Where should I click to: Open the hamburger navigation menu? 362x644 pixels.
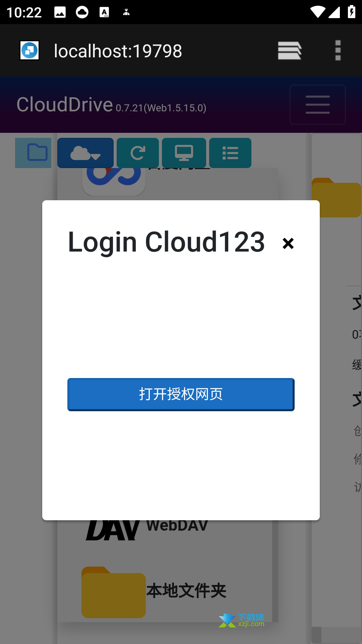(317, 105)
